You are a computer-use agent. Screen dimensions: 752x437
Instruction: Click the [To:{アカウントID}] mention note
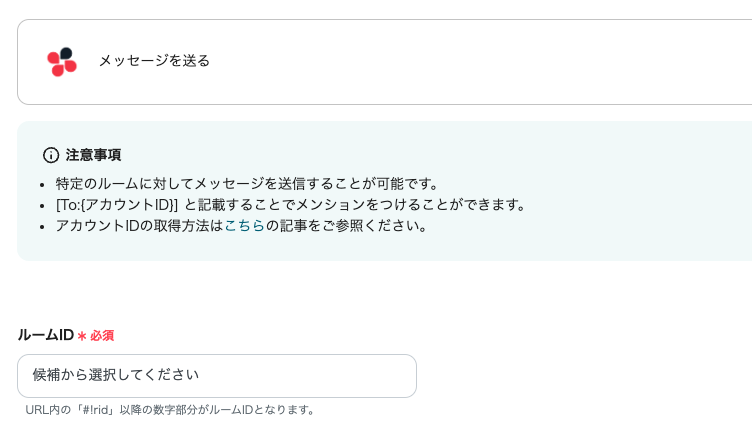click(117, 205)
